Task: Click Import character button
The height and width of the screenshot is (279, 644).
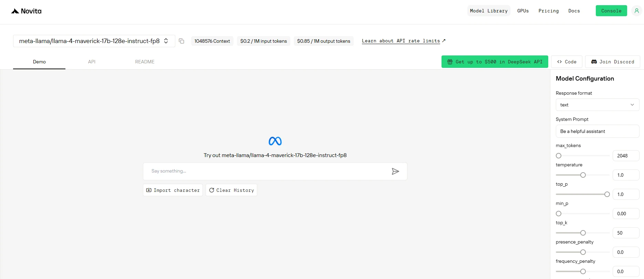Action: 173,190
